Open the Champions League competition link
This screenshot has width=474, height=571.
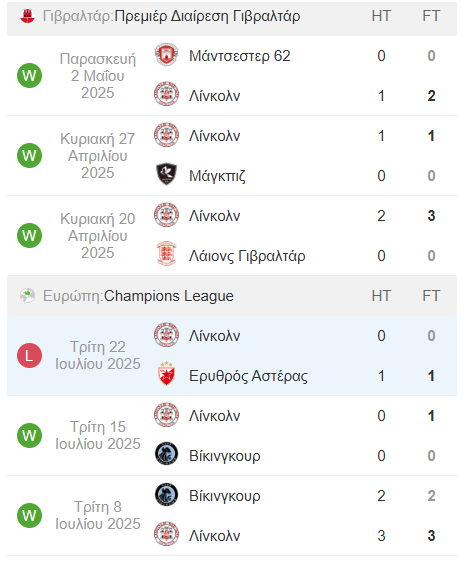click(x=169, y=296)
